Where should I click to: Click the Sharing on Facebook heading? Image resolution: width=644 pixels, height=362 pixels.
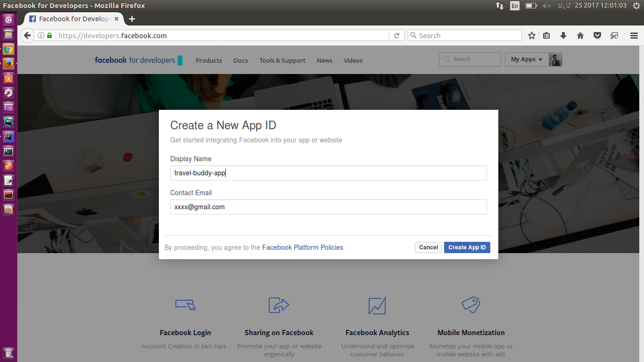[x=279, y=333]
